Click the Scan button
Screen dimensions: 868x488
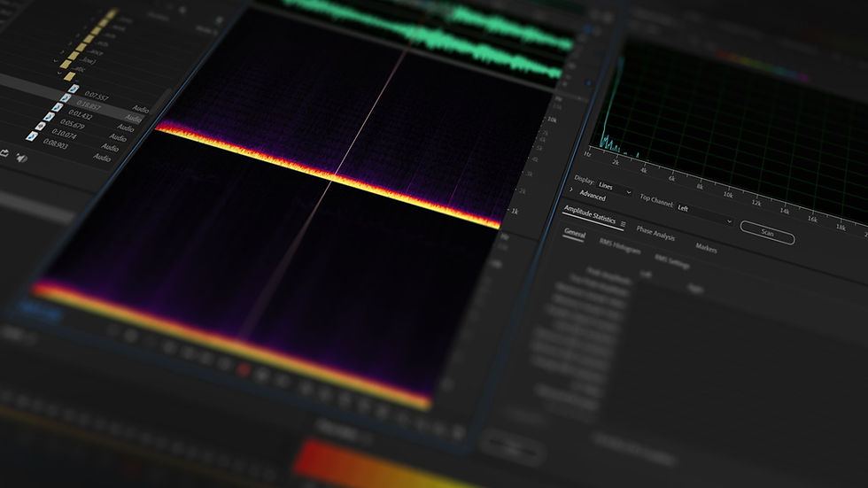pos(767,232)
